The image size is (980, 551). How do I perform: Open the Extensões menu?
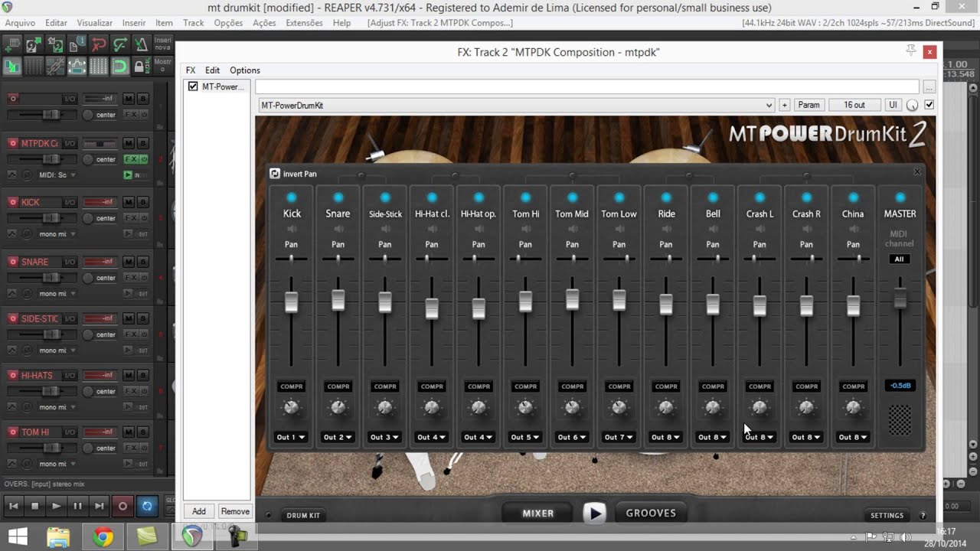coord(304,23)
